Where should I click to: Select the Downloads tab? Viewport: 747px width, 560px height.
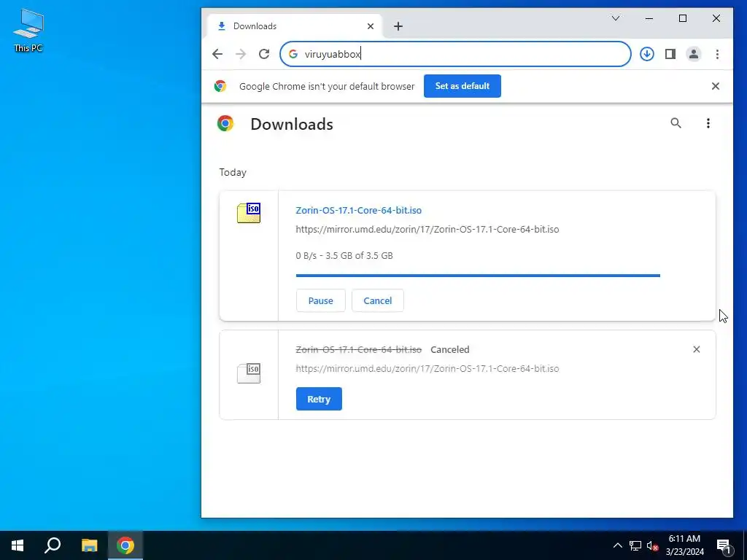coord(295,26)
